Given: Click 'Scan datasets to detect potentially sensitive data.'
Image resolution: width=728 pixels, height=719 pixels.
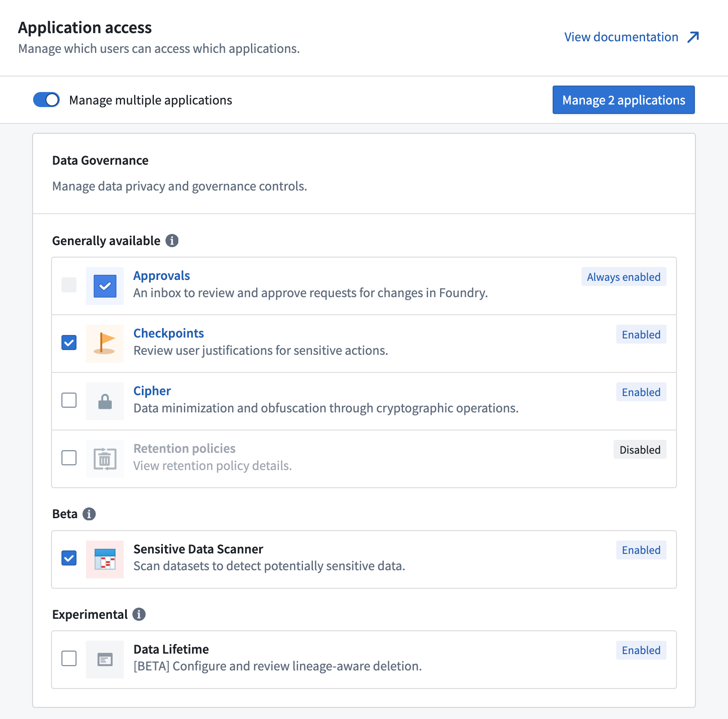Looking at the screenshot, I should coord(269,566).
